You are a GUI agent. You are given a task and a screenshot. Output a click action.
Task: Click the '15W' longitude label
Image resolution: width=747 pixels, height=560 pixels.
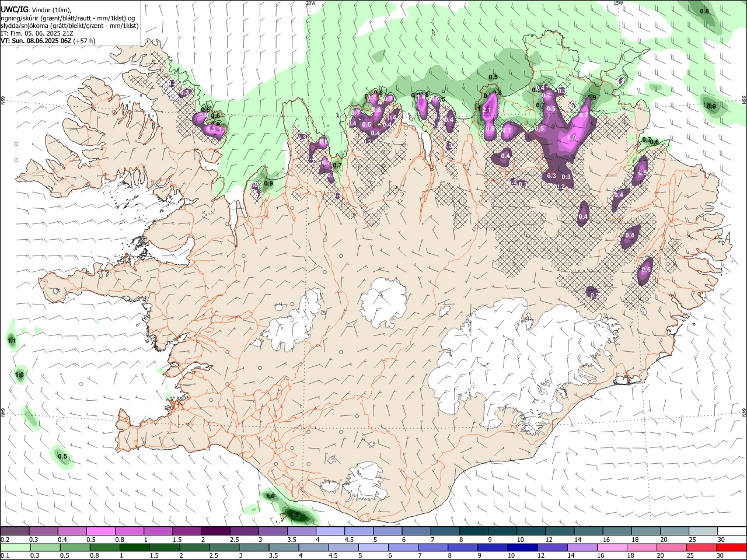618,3
